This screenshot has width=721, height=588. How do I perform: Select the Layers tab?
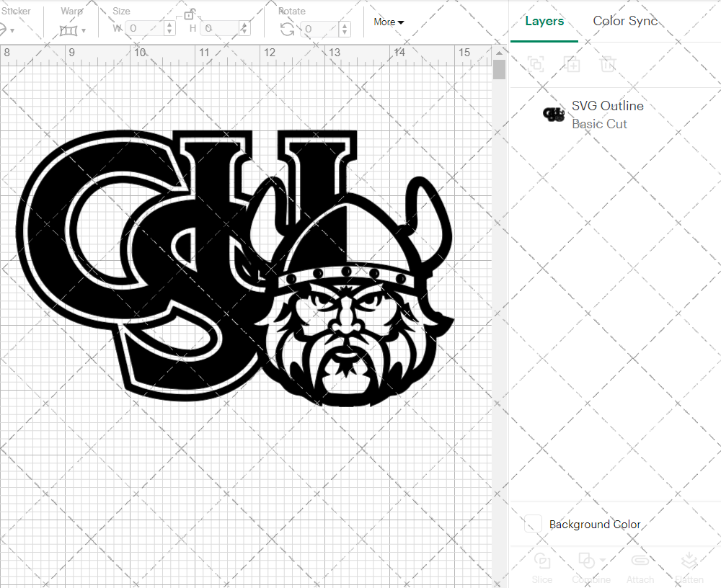click(544, 21)
